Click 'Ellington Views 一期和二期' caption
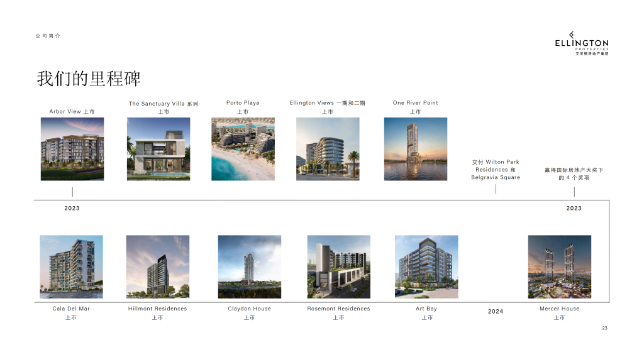The height and width of the screenshot is (362, 644). point(327,103)
